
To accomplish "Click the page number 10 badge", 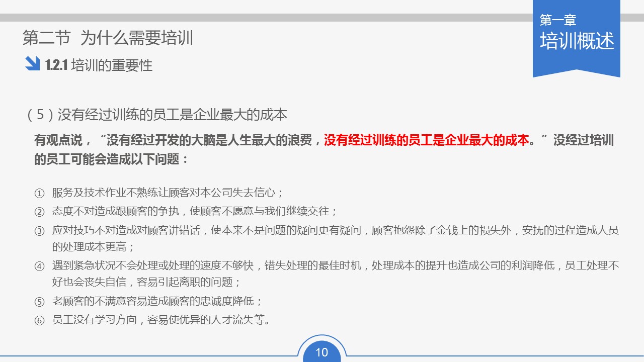I will 321,352.
